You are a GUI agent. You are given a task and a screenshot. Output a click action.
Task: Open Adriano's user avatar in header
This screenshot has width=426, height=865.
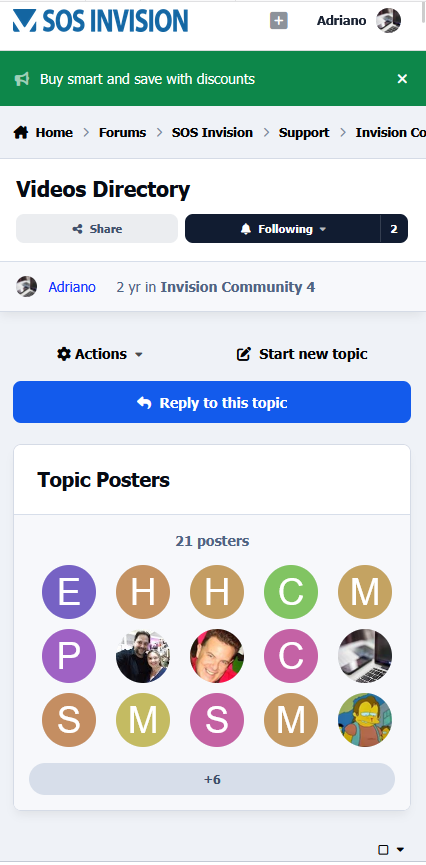[388, 21]
